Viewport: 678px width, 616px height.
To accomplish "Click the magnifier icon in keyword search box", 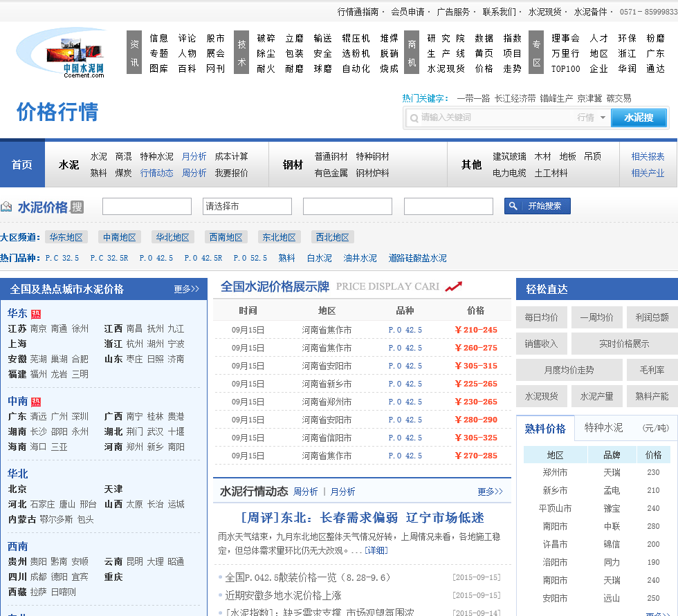I will (414, 118).
